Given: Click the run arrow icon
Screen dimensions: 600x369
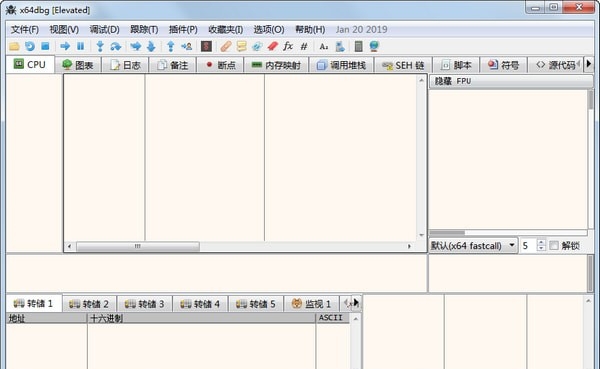Looking at the screenshot, I should tap(65, 47).
